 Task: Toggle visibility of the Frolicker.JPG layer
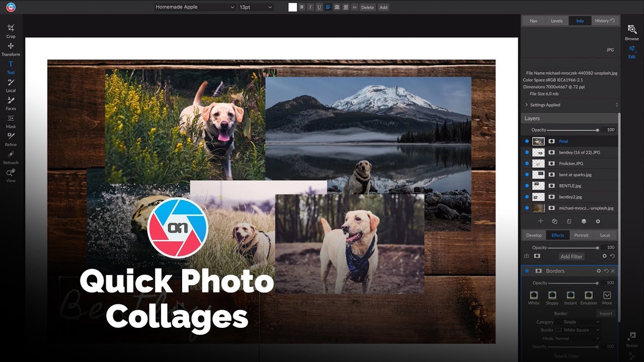pyautogui.click(x=527, y=163)
